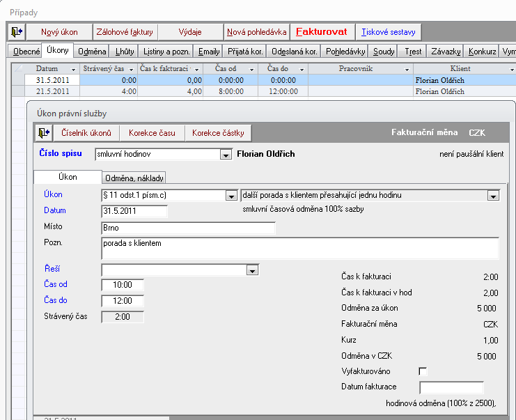Click the exit door icon in Případy toolbar
516x420 pixels.
(17, 32)
